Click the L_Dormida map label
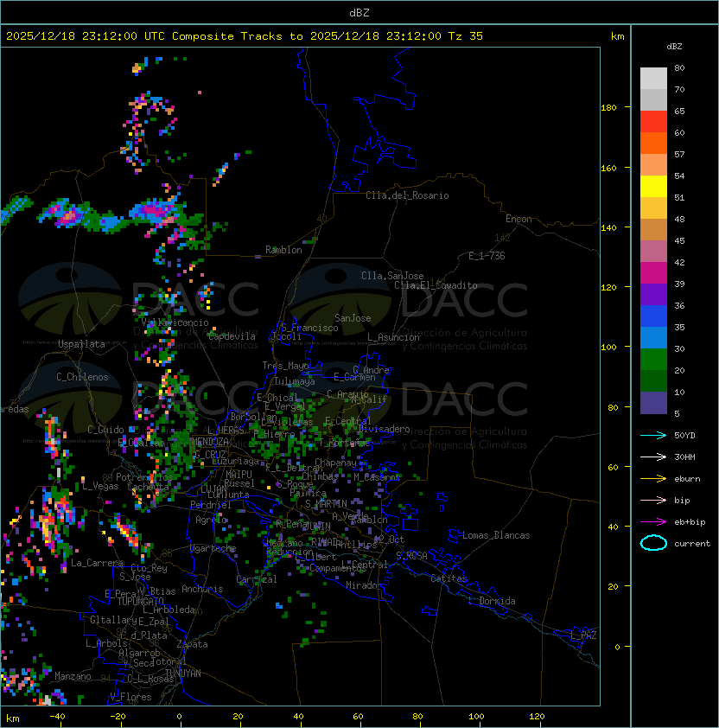Image resolution: width=719 pixels, height=728 pixels. point(492,601)
